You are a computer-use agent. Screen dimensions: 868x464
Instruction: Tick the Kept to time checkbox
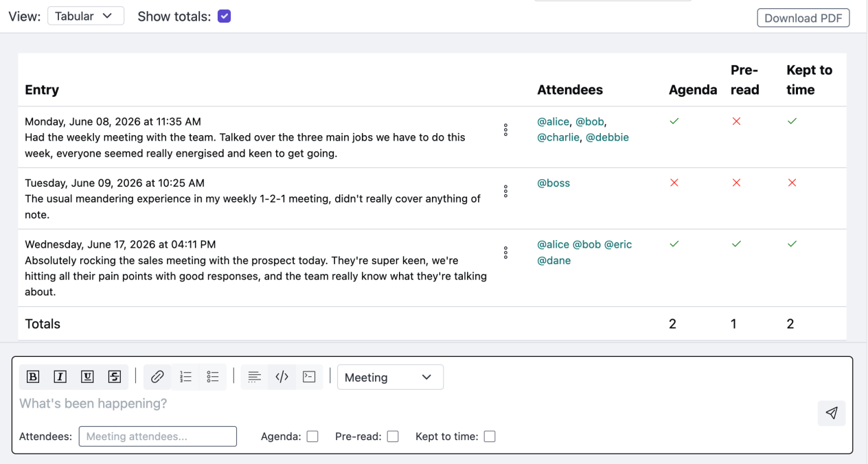point(490,437)
